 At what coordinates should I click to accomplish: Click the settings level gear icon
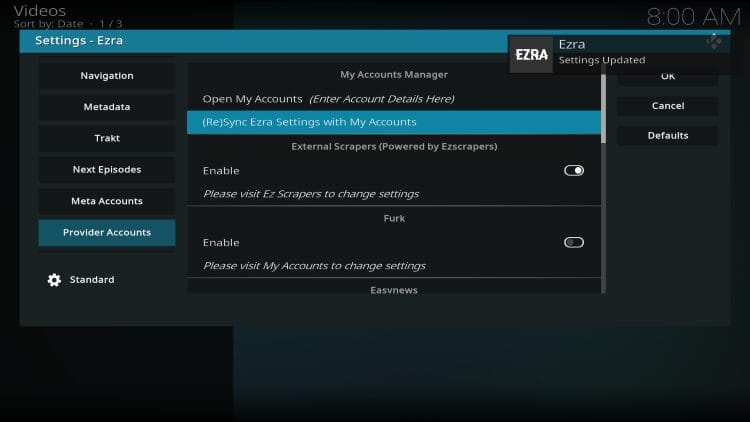pos(54,280)
